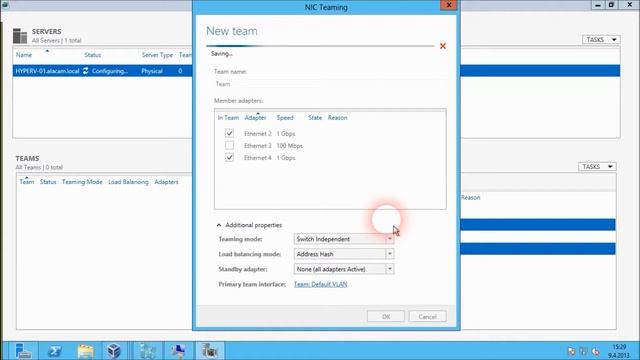This screenshot has height=360, width=640.
Task: Click the Ethernet 3 adapter name
Action: (x=258, y=146)
